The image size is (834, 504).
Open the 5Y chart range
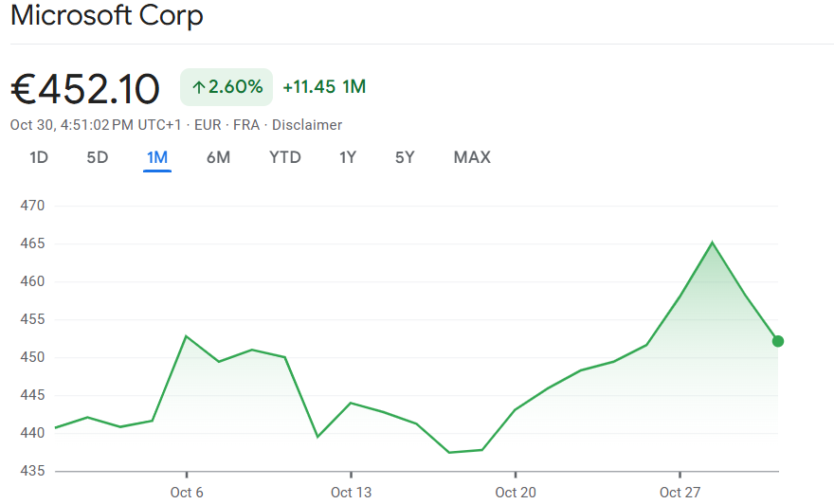tap(405, 157)
